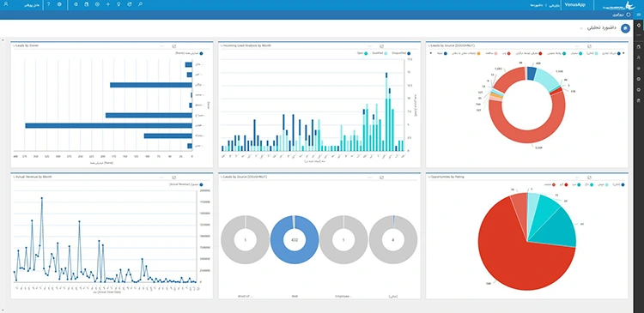This screenshot has height=313, width=644.
Task: Open the dashboard selector chevron beside the title
Action: click(581, 28)
